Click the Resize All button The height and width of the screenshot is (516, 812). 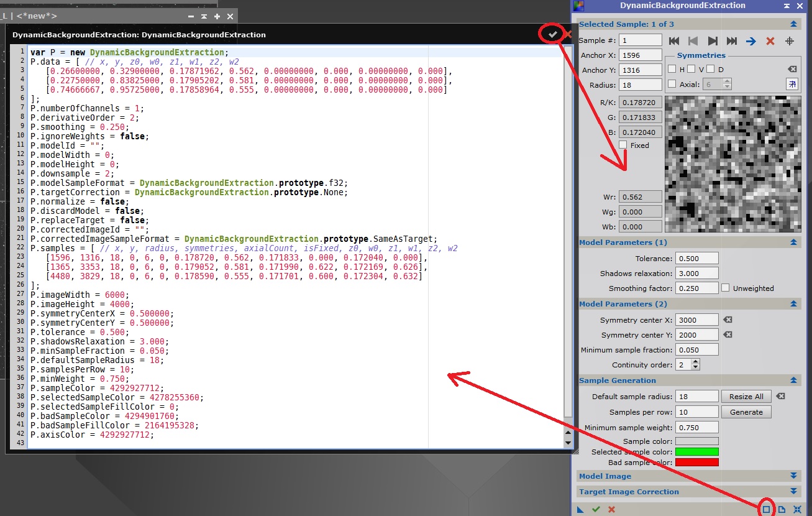click(x=746, y=397)
